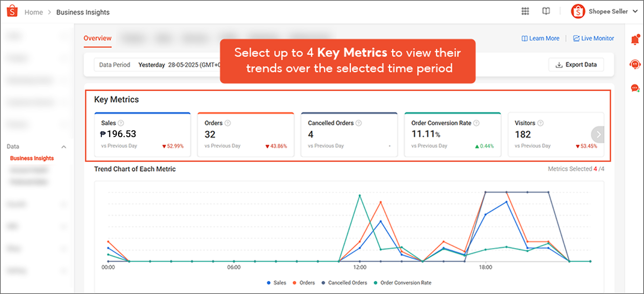Toggle the Sales metric card
Viewport: 644px width, 294px height.
142,135
